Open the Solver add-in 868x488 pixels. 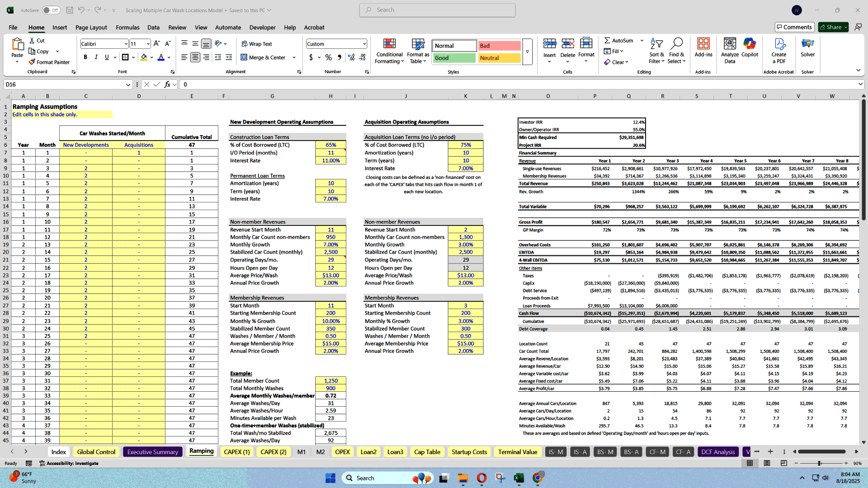[807, 47]
